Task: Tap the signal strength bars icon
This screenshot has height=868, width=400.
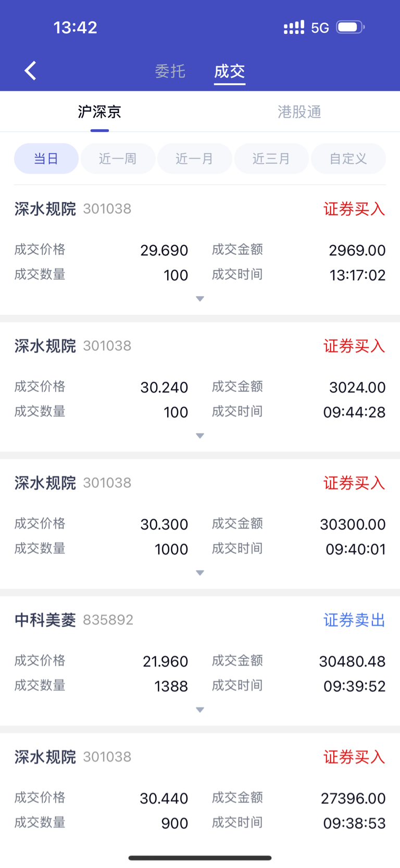Action: click(294, 28)
